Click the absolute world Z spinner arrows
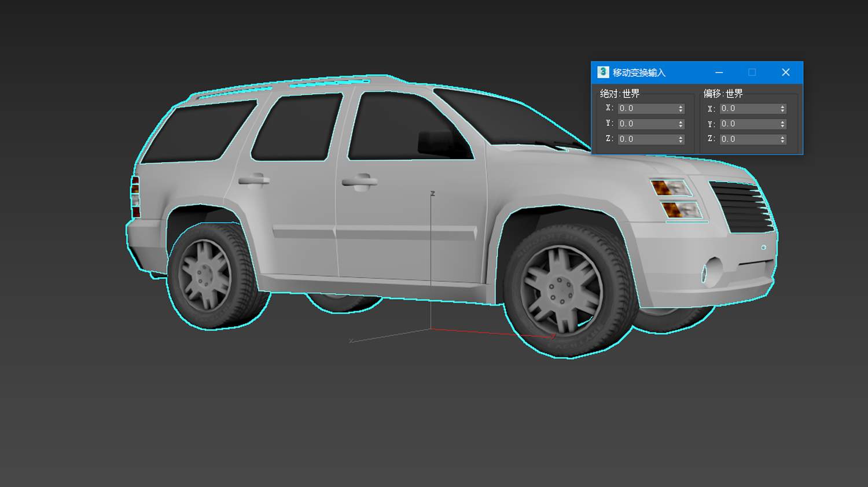Screen dimensions: 868x487 [681, 139]
